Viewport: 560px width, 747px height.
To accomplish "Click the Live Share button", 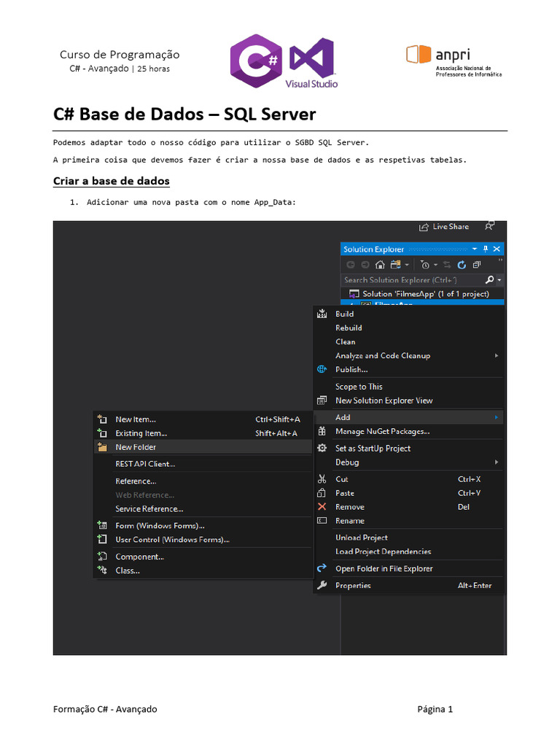I will [x=444, y=227].
